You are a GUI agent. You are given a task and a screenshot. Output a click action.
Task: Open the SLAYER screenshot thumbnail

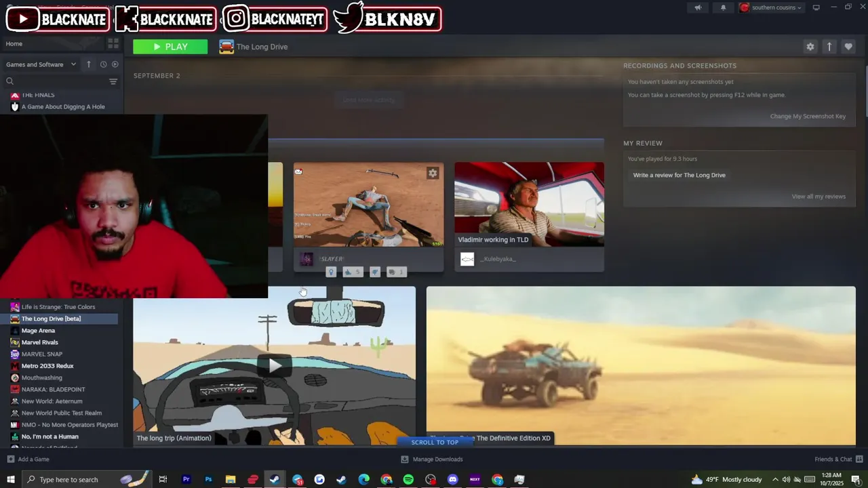[x=368, y=204]
